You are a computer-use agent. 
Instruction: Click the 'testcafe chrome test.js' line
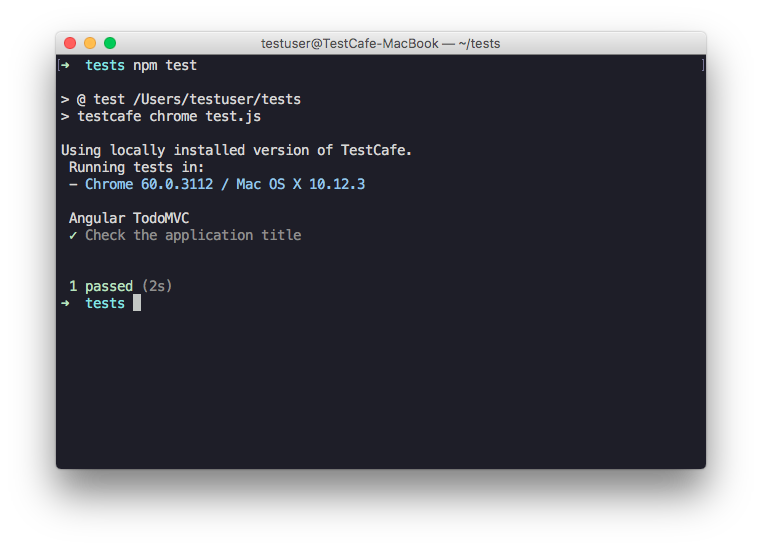169,116
